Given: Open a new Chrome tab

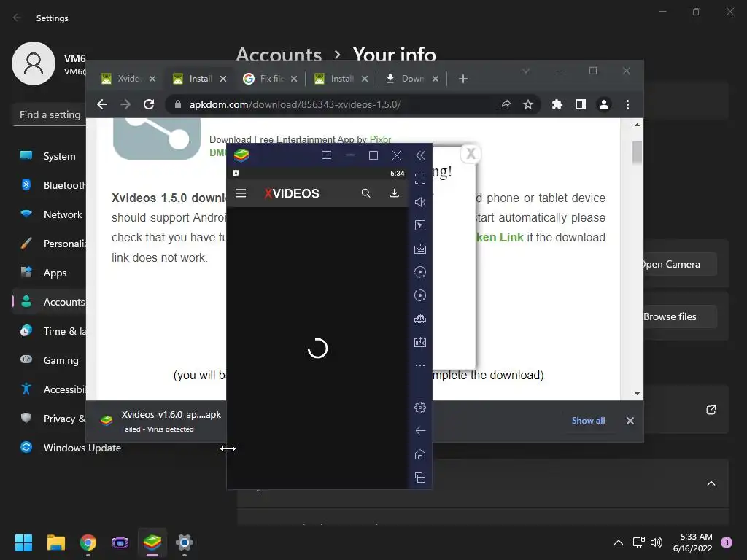Looking at the screenshot, I should coord(463,79).
